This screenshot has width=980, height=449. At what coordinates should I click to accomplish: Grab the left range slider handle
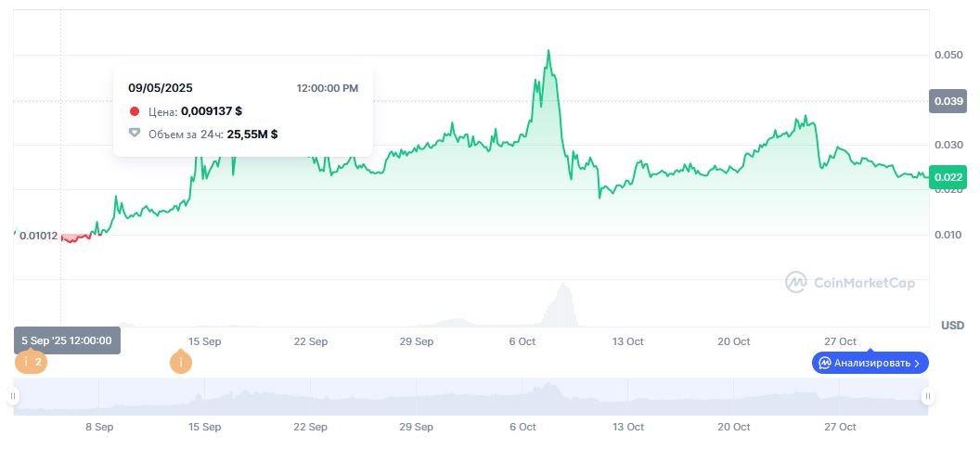[13, 396]
